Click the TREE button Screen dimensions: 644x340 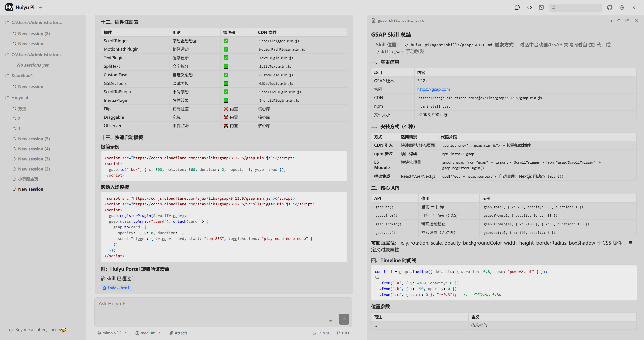pyautogui.click(x=343, y=333)
